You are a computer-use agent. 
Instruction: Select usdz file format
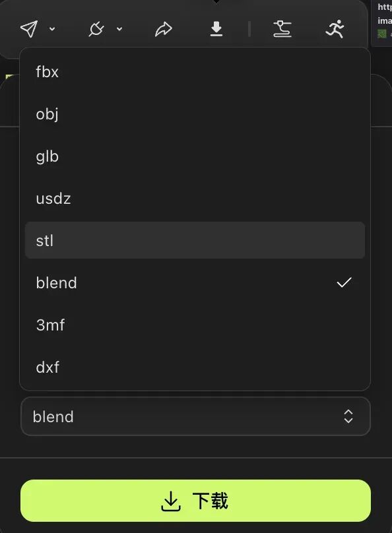tap(195, 199)
